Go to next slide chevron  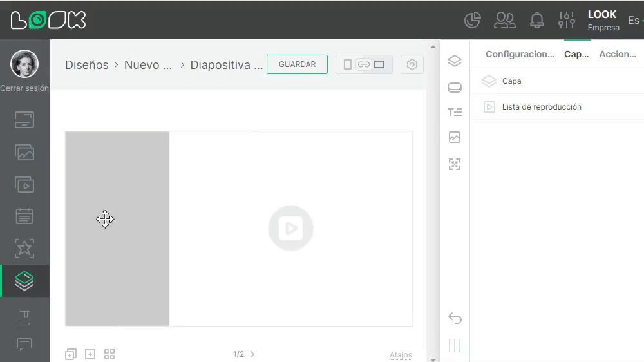pyautogui.click(x=252, y=354)
